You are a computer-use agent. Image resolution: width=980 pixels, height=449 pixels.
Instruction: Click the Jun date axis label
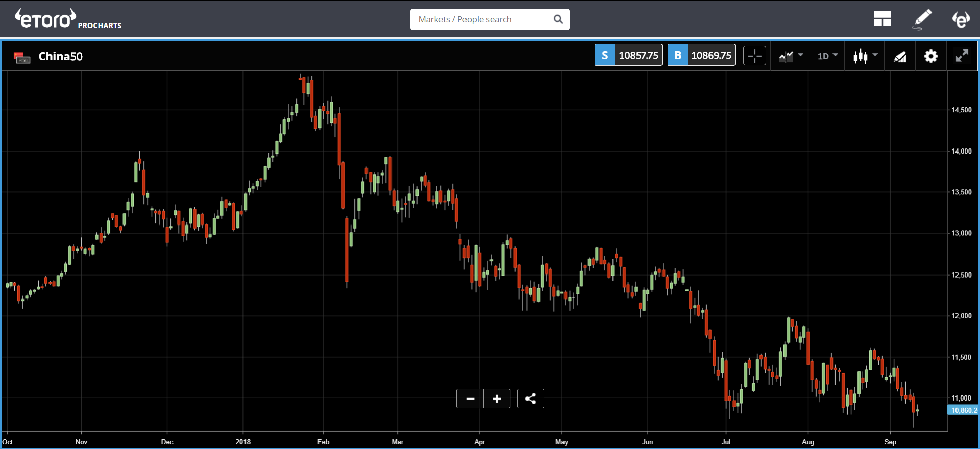[x=647, y=442]
